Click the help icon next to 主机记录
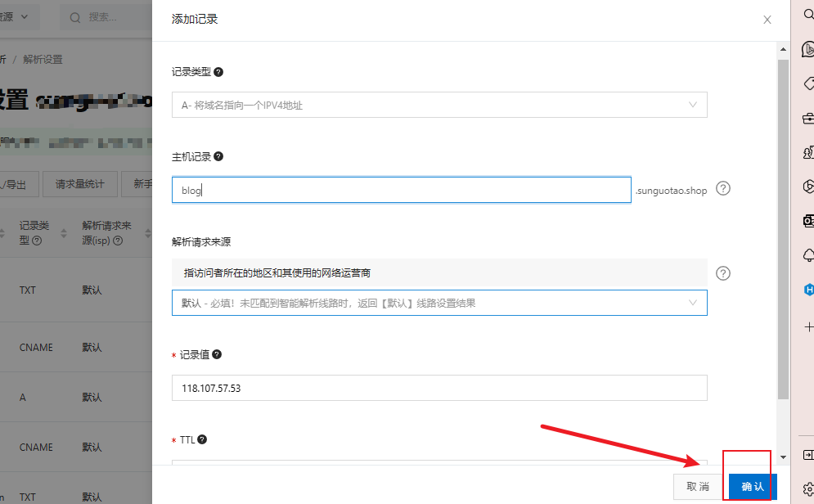Screen dimensions: 814x504 (x=218, y=156)
